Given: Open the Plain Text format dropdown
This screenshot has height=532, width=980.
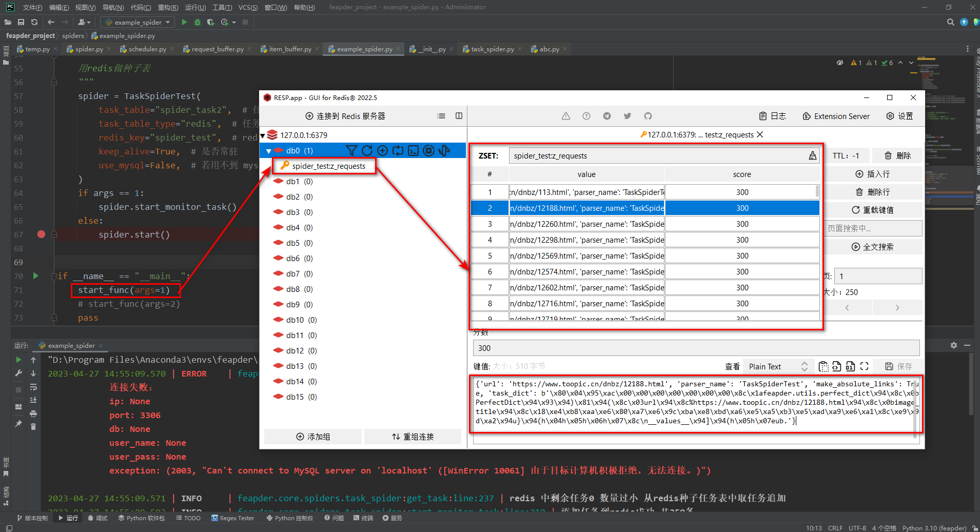Looking at the screenshot, I should click(776, 366).
